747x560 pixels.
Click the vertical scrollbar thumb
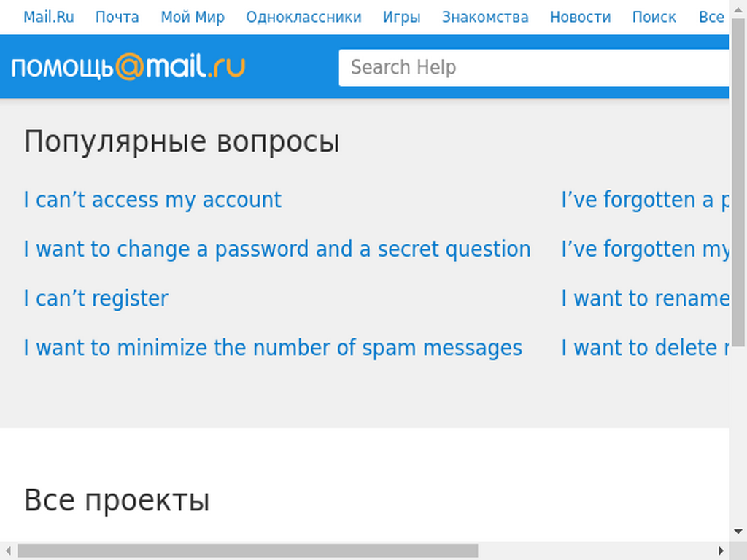pyautogui.click(x=738, y=182)
